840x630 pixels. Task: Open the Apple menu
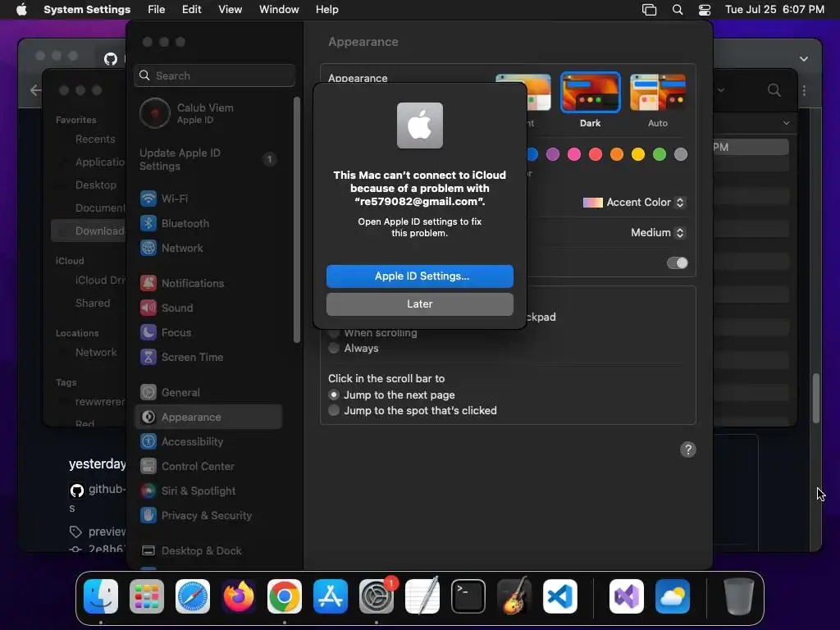click(x=21, y=10)
